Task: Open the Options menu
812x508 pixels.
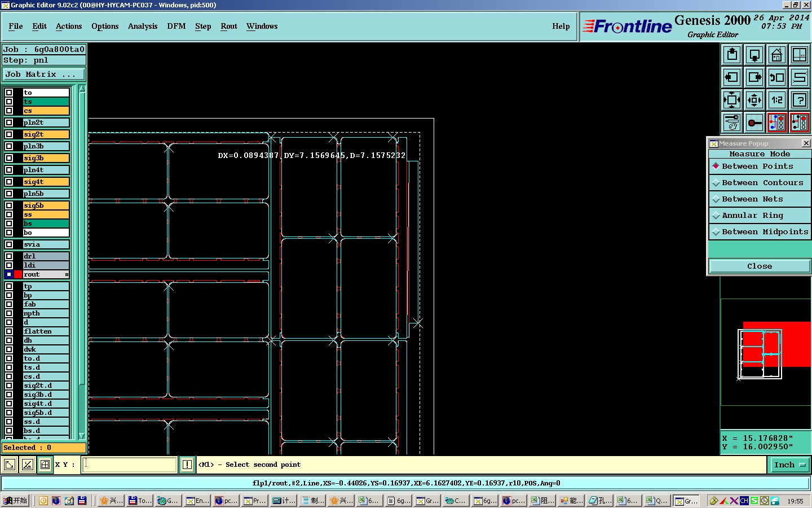Action: (x=105, y=26)
